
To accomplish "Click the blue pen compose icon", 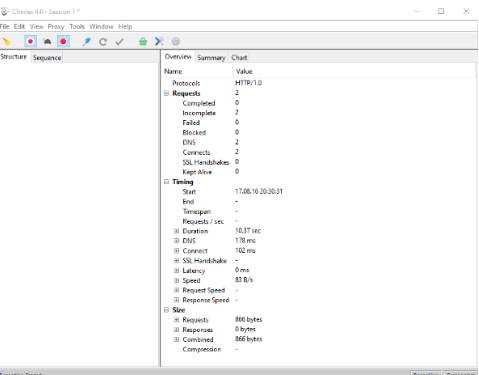I will 87,42.
